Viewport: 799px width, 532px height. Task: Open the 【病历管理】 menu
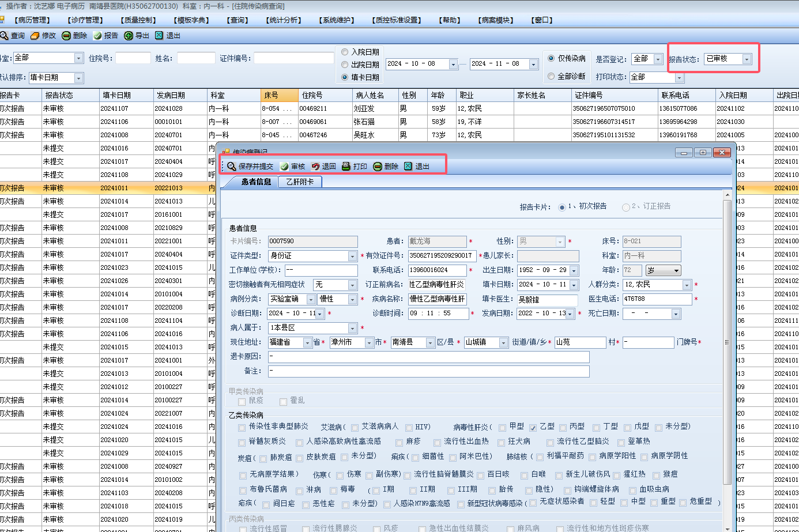coord(33,20)
